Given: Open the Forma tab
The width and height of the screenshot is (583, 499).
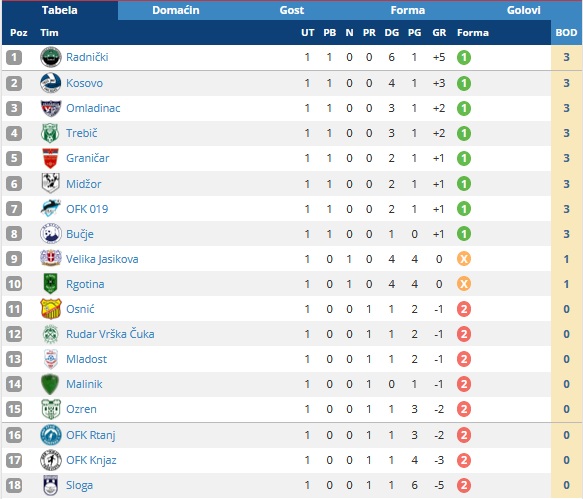Looking at the screenshot, I should tap(408, 10).
